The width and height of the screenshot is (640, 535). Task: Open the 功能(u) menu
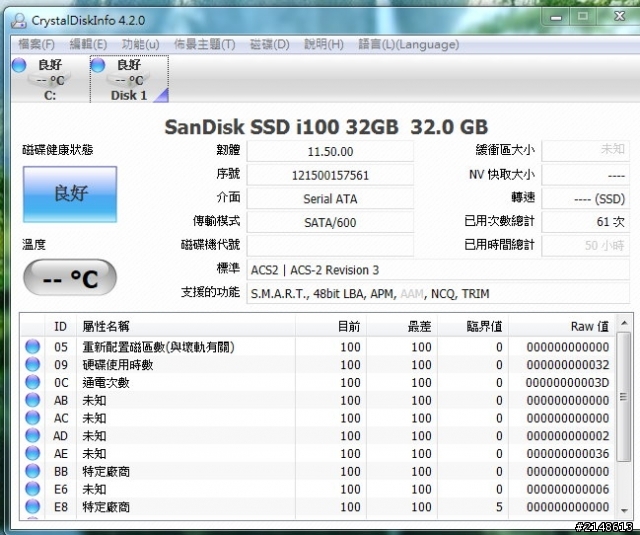[x=140, y=44]
